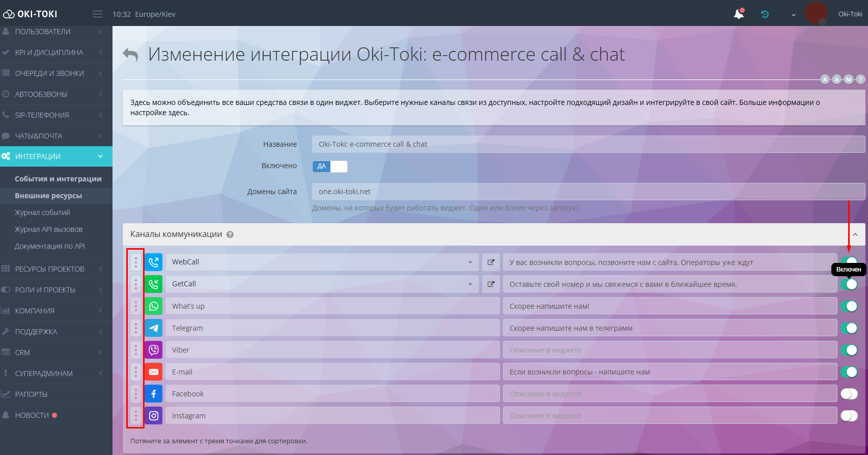Grab the three-dot drag handle for Instagram
Viewport: 868px width, 455px height.
[x=136, y=416]
